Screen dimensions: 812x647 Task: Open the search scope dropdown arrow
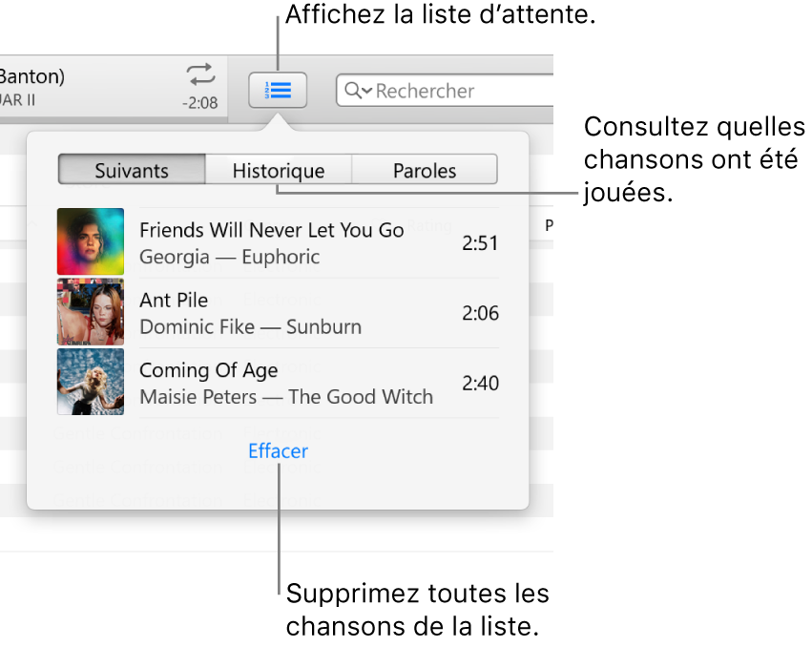point(366,91)
